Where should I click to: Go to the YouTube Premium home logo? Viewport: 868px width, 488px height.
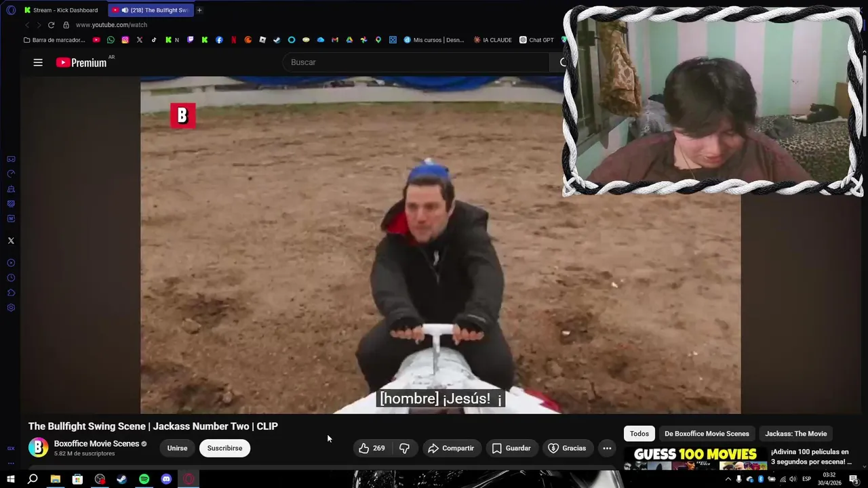(x=81, y=62)
